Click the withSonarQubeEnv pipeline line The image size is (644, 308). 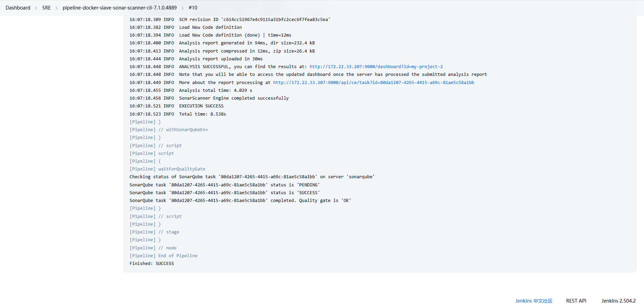(187, 130)
